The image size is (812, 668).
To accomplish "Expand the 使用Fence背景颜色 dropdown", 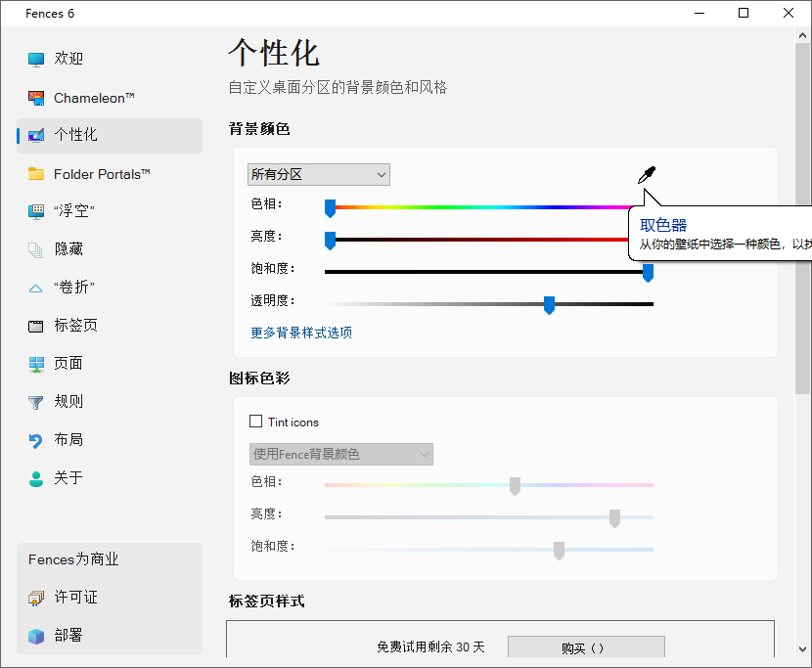I will [339, 454].
